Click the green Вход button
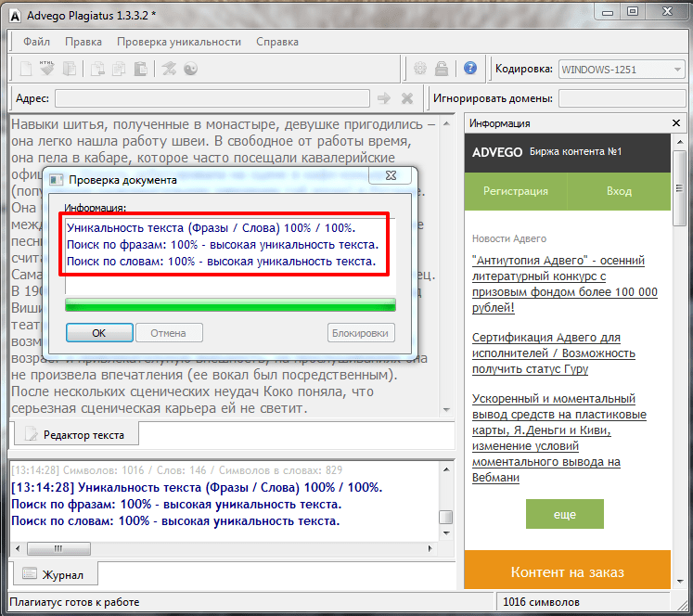The height and width of the screenshot is (616, 693). click(x=619, y=191)
